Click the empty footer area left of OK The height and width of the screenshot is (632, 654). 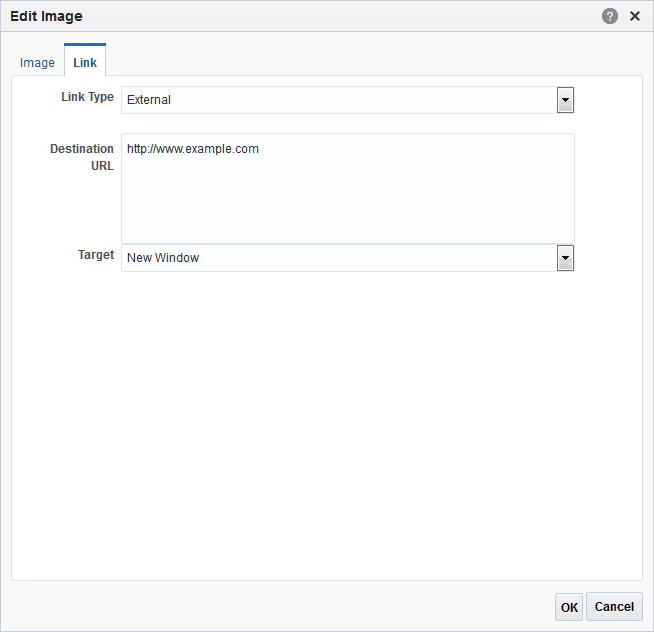280,606
